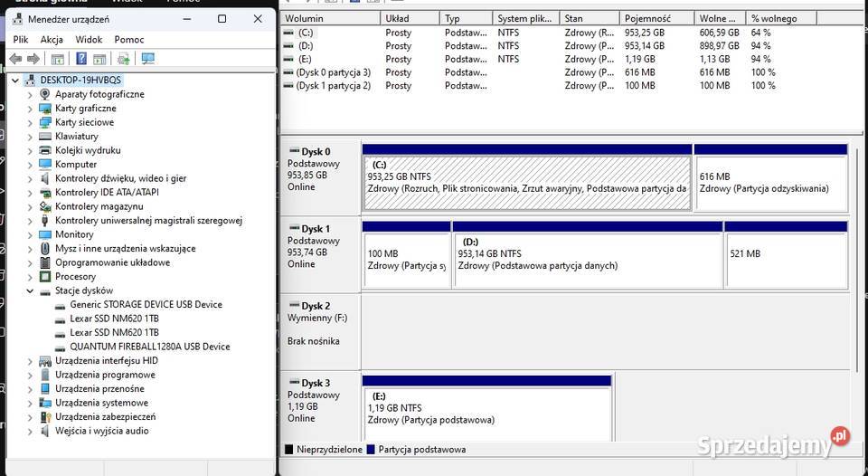Viewport: 868px width, 476px height.
Task: Open the Widok menu in Device Manager
Action: [x=89, y=40]
